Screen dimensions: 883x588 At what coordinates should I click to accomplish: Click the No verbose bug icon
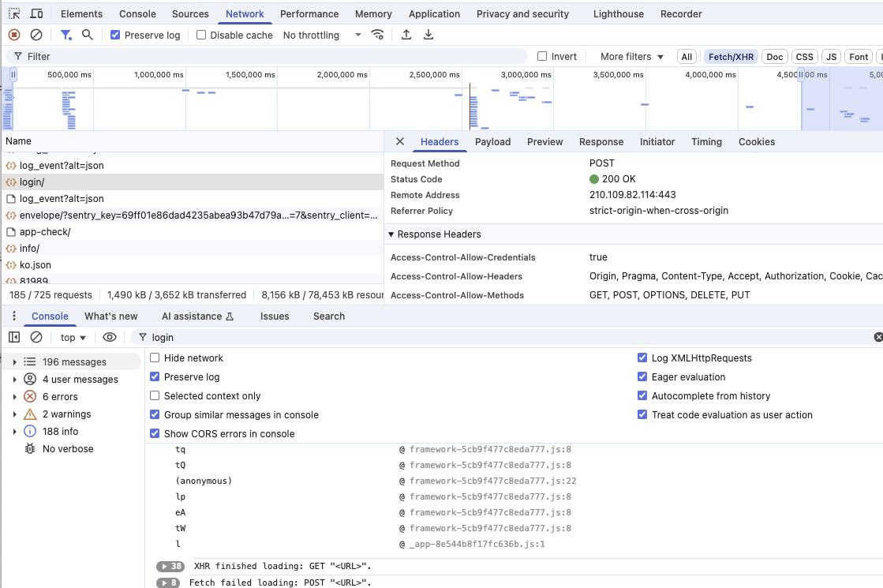point(30,448)
